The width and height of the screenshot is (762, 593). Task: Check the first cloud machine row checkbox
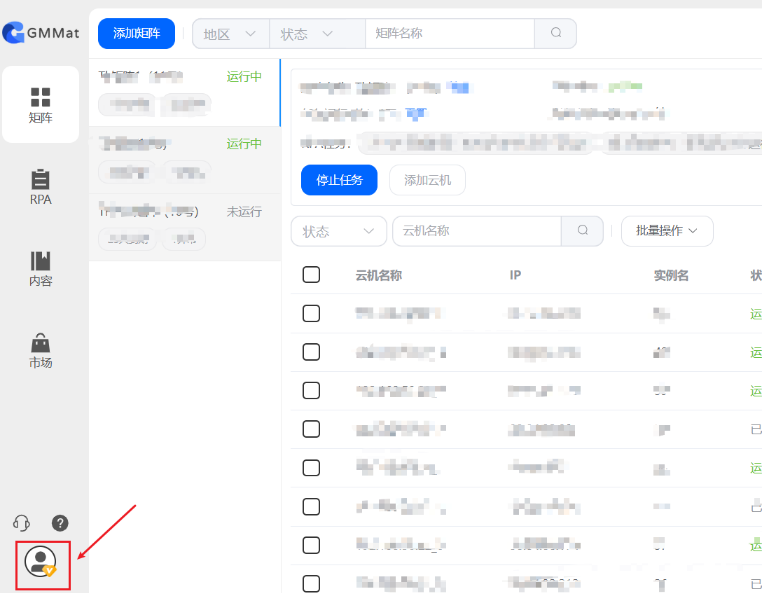(x=311, y=314)
